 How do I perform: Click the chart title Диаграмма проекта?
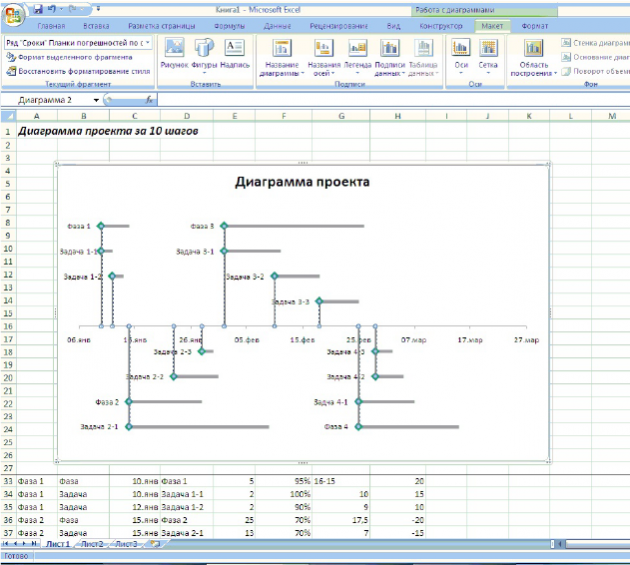tap(302, 182)
